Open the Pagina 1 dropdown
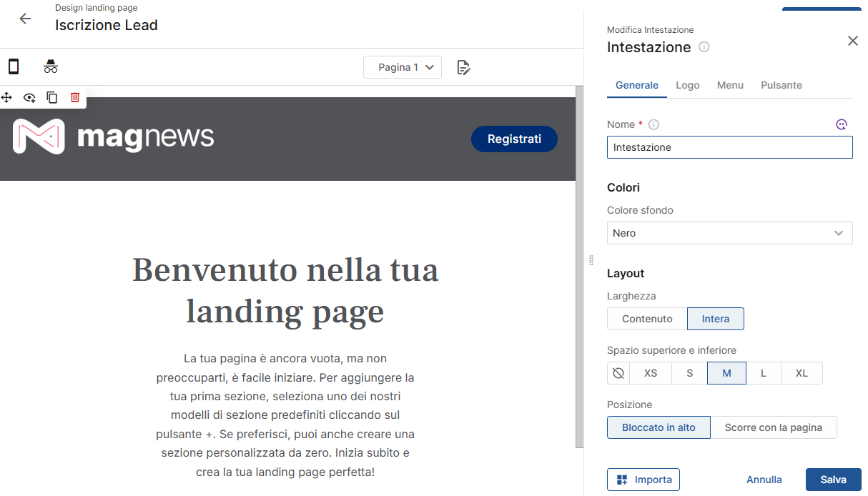868x496 pixels. pos(403,67)
